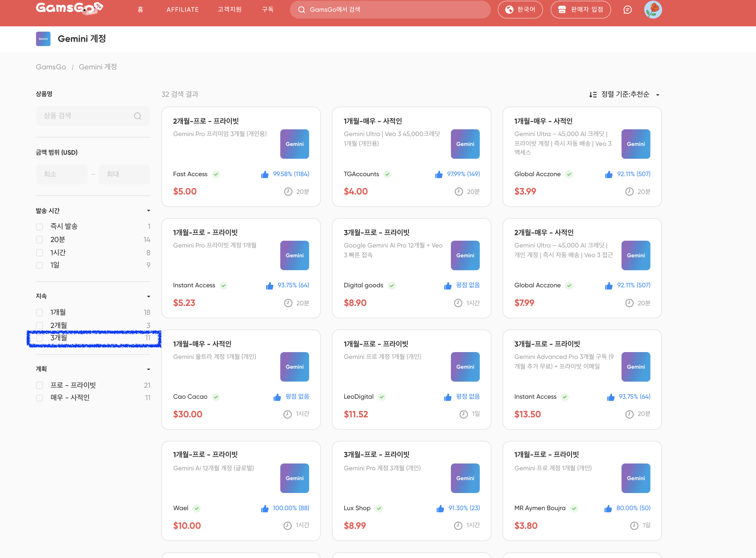Click the sort order icon

click(593, 95)
